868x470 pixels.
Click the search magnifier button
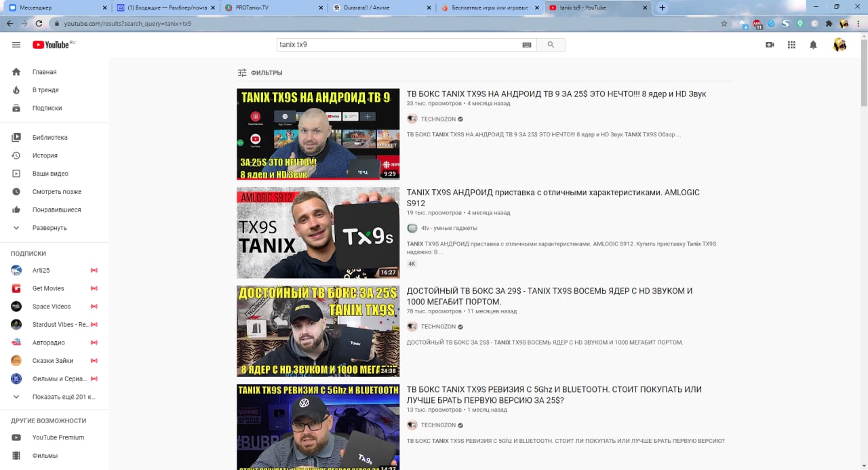pyautogui.click(x=551, y=45)
